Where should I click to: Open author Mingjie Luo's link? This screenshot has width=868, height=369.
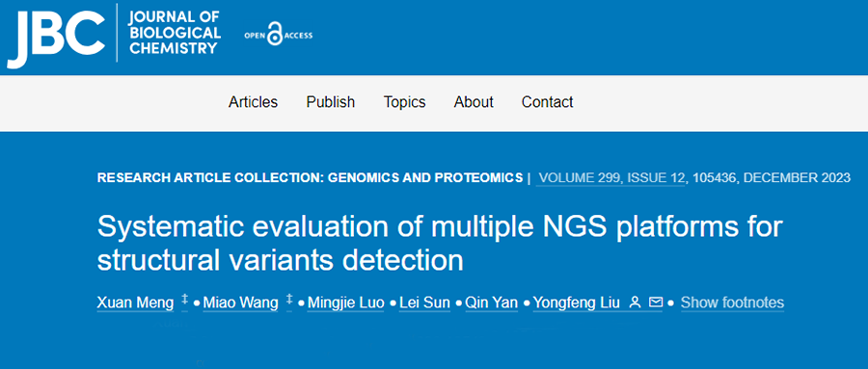tap(345, 303)
